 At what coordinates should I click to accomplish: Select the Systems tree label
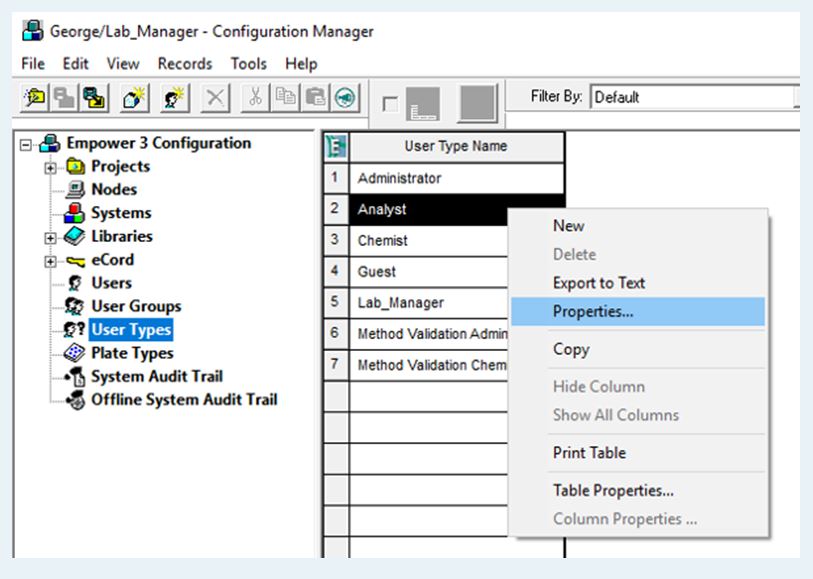[x=121, y=213]
